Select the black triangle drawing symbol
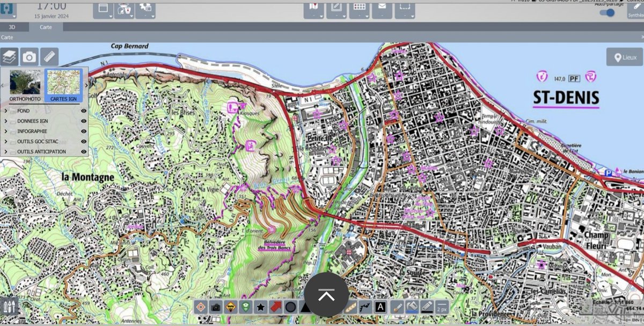644x326 pixels. (x=306, y=307)
